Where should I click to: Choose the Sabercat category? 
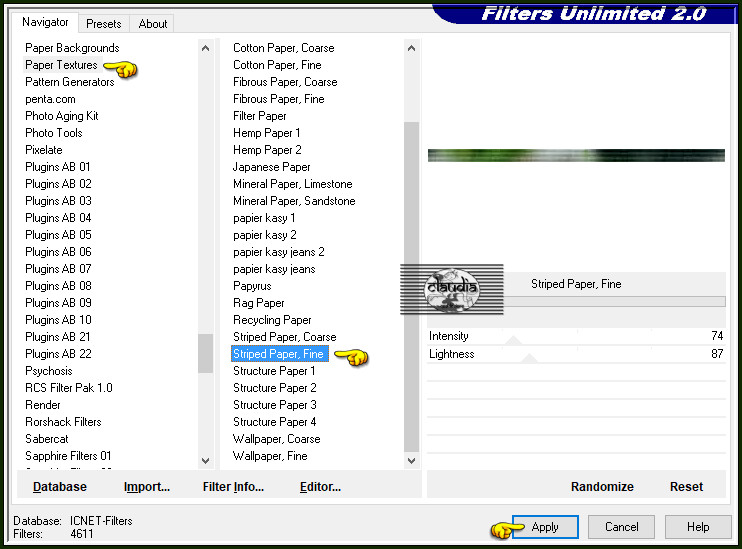click(x=46, y=439)
